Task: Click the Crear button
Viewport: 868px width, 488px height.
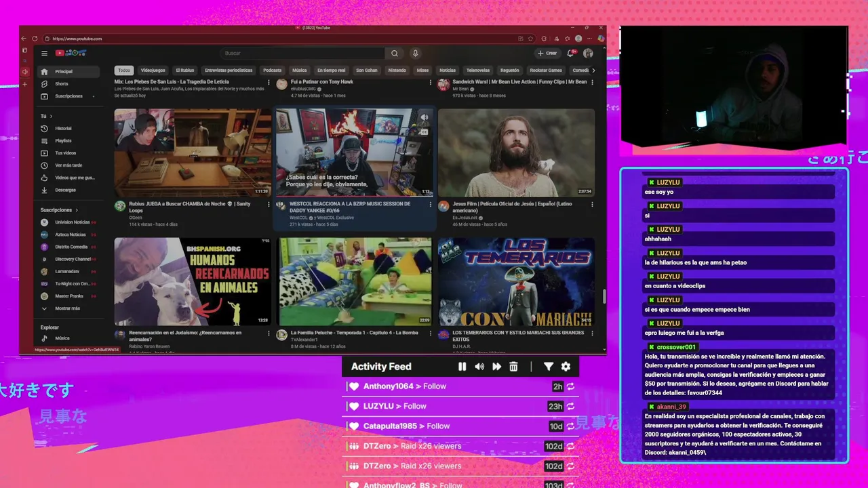Action: coord(547,53)
